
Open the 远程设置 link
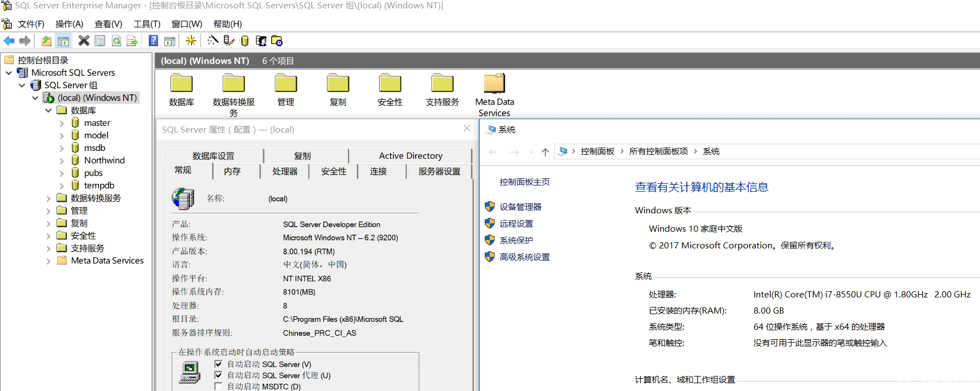516,223
